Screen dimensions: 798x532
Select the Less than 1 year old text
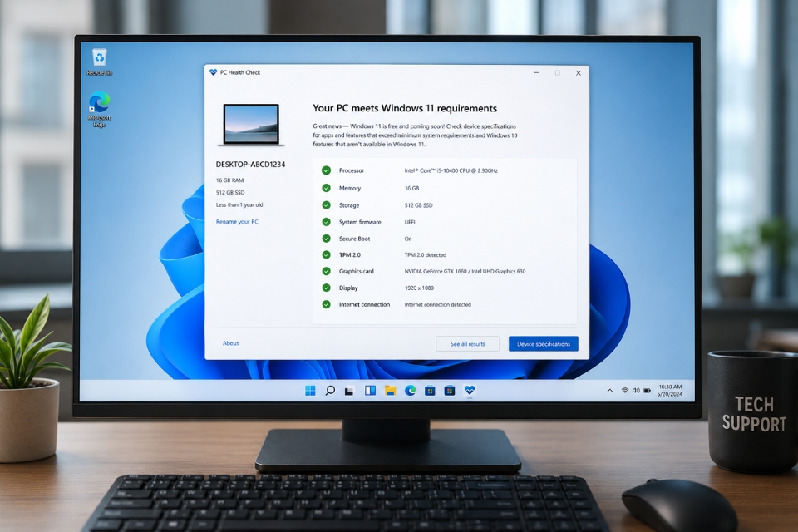pyautogui.click(x=239, y=204)
